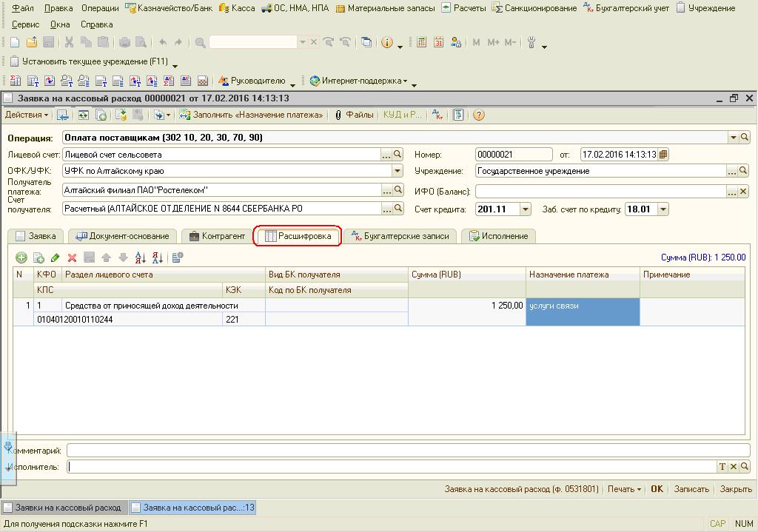758x532 pixels.
Task: Open the Казначейство/Банк menu
Action: click(x=170, y=8)
